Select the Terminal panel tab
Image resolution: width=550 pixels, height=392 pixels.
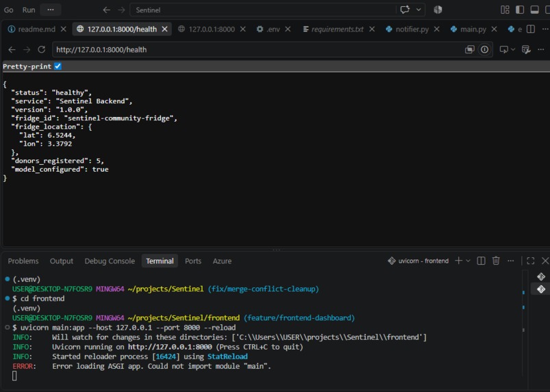pyautogui.click(x=160, y=261)
